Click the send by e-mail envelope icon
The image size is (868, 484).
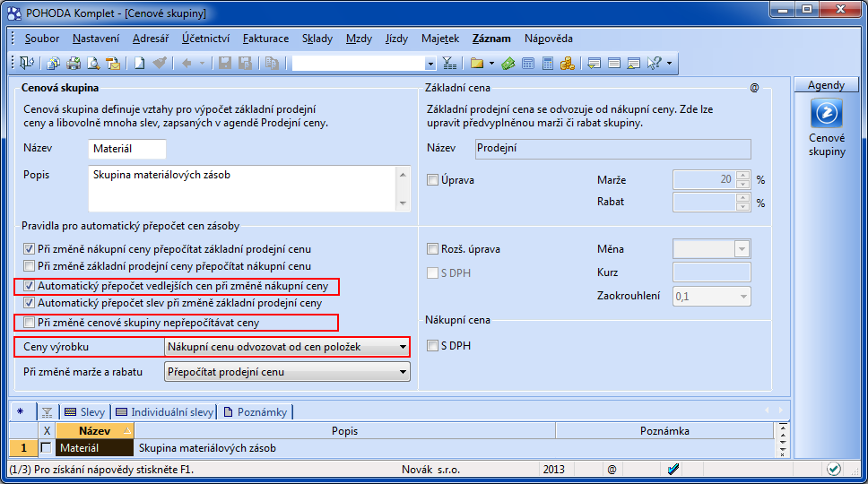(113, 64)
